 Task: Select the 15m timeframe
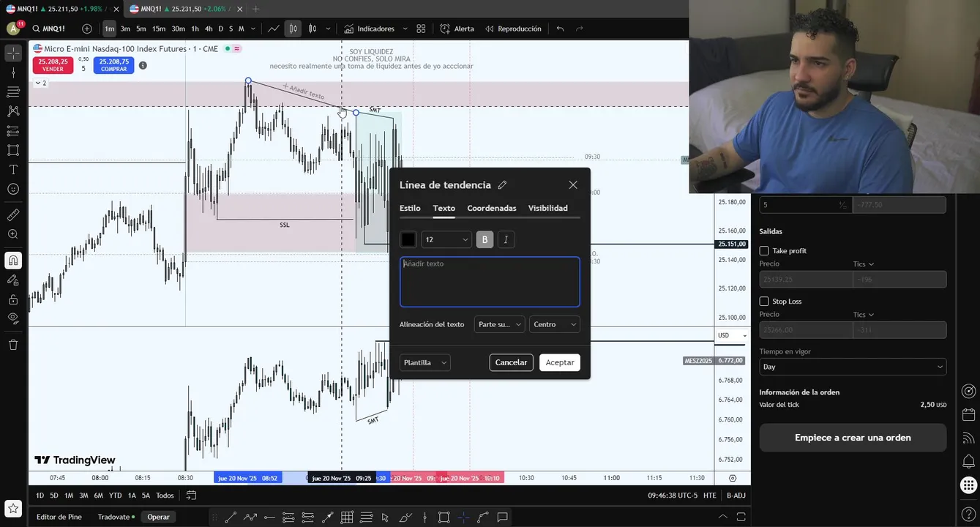coord(159,29)
